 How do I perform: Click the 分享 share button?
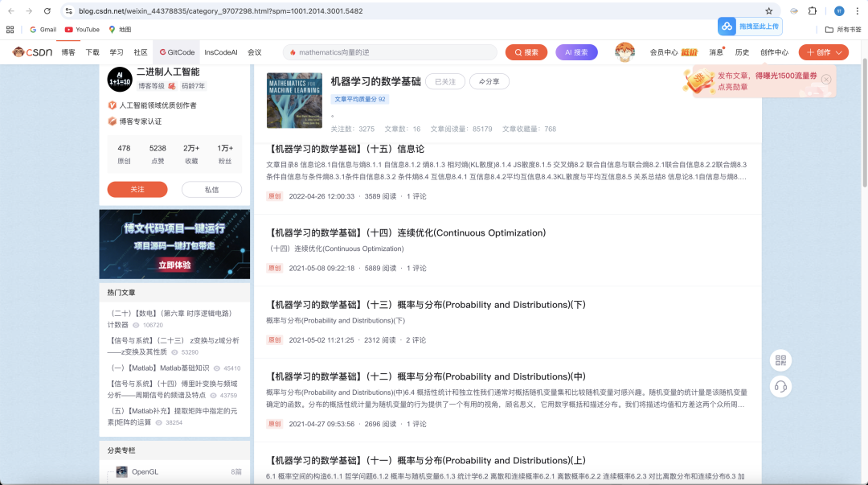(489, 81)
